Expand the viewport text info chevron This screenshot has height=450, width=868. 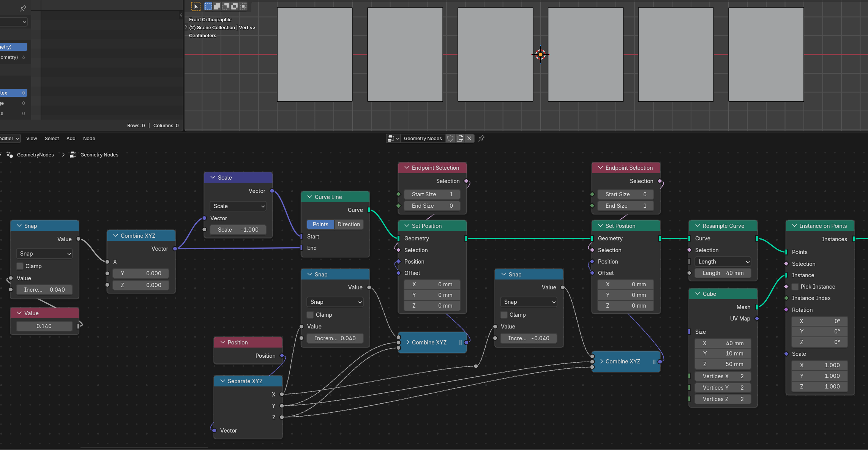(x=186, y=27)
